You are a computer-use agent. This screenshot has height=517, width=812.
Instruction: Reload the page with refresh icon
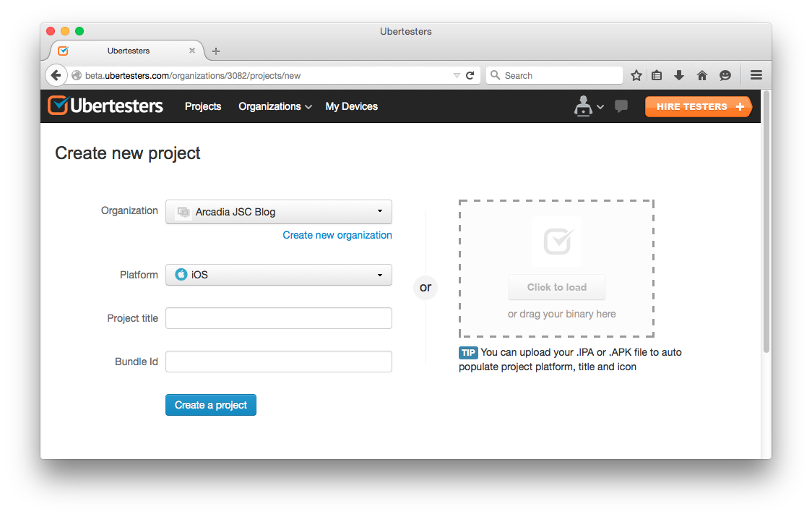point(470,75)
